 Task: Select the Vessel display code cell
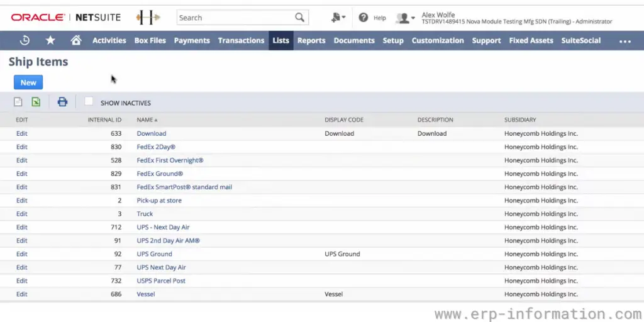click(333, 294)
